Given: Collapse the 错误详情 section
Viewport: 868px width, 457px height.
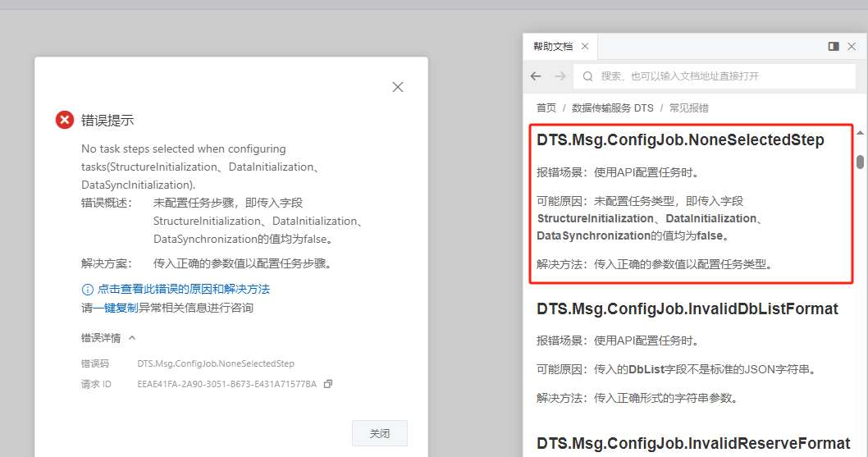Looking at the screenshot, I should [132, 338].
